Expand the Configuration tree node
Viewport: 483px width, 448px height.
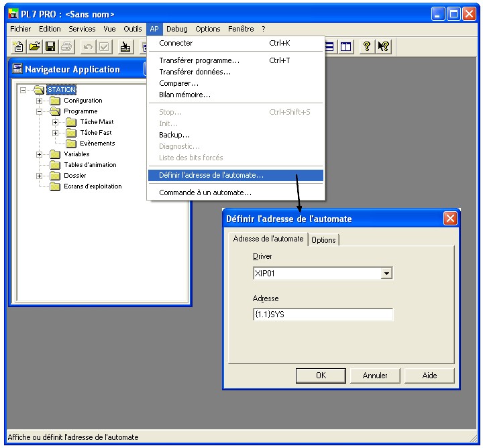39,101
